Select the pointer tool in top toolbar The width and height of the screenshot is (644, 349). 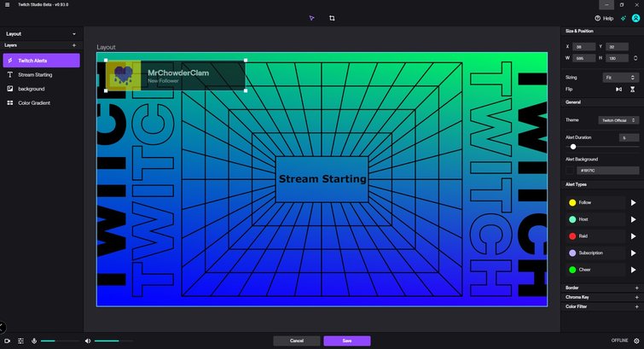(312, 17)
